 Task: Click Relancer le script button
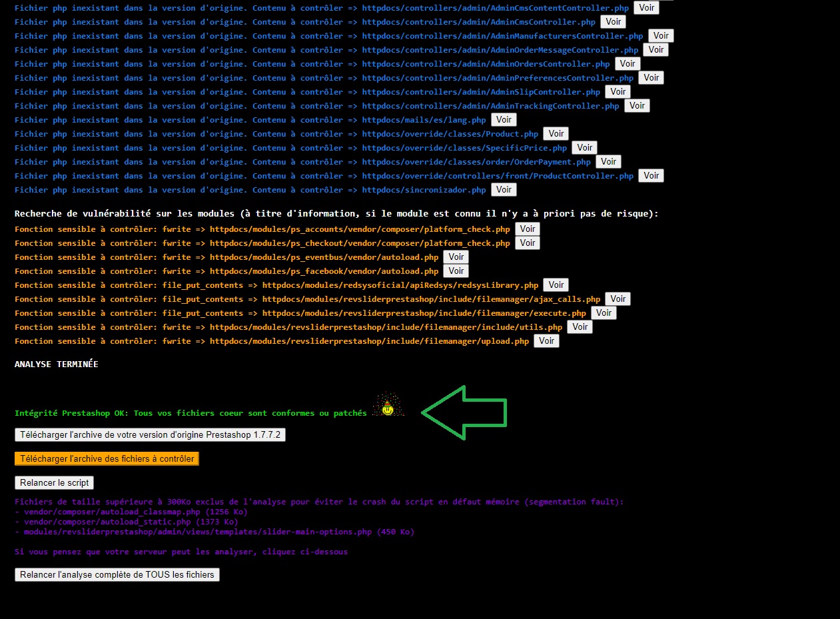[55, 483]
